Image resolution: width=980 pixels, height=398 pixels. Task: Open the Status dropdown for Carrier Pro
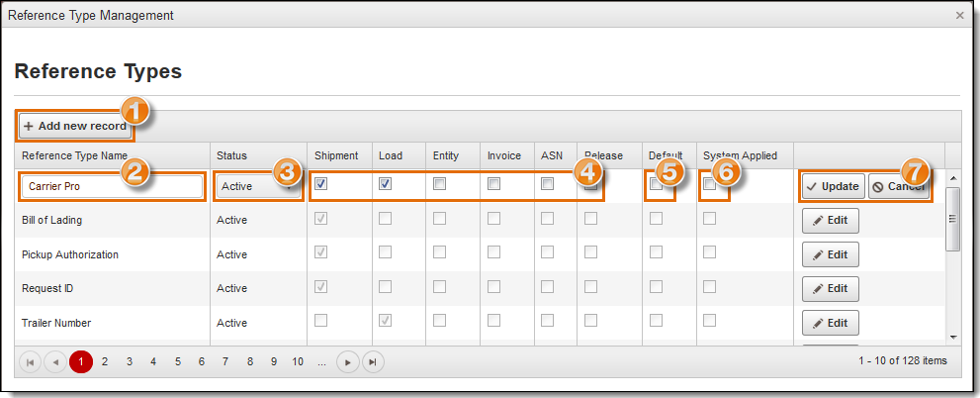tap(257, 186)
